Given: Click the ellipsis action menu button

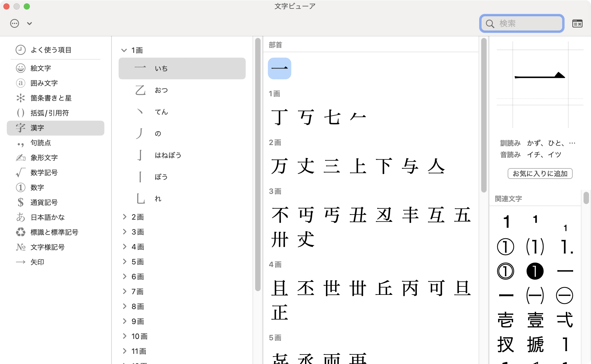Looking at the screenshot, I should 15,23.
